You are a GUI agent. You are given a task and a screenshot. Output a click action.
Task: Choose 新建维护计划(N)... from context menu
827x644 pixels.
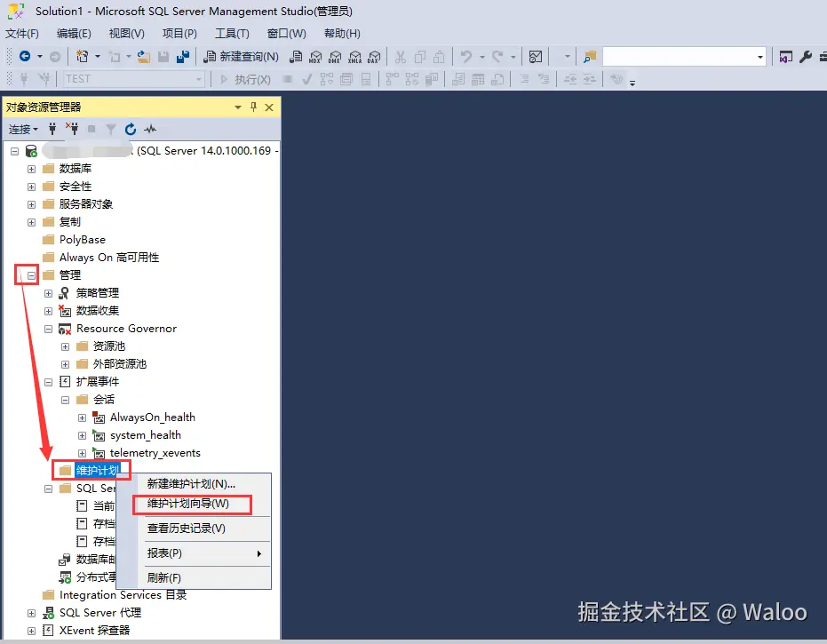tap(193, 483)
